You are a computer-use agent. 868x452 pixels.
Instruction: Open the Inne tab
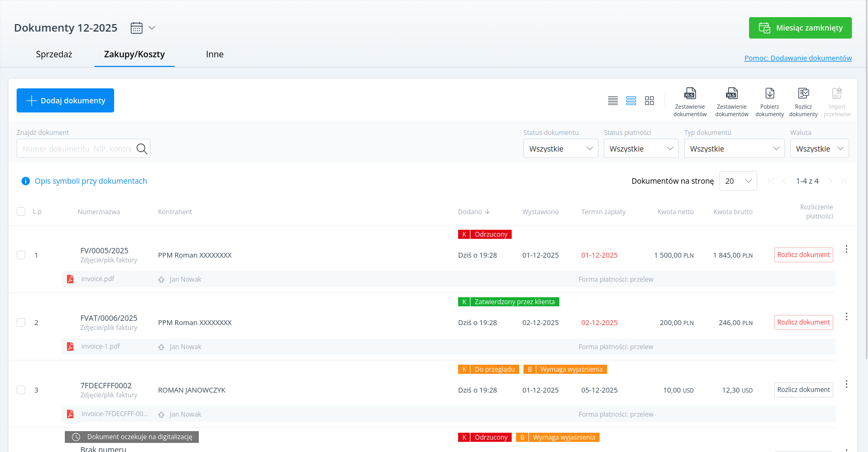tap(214, 54)
